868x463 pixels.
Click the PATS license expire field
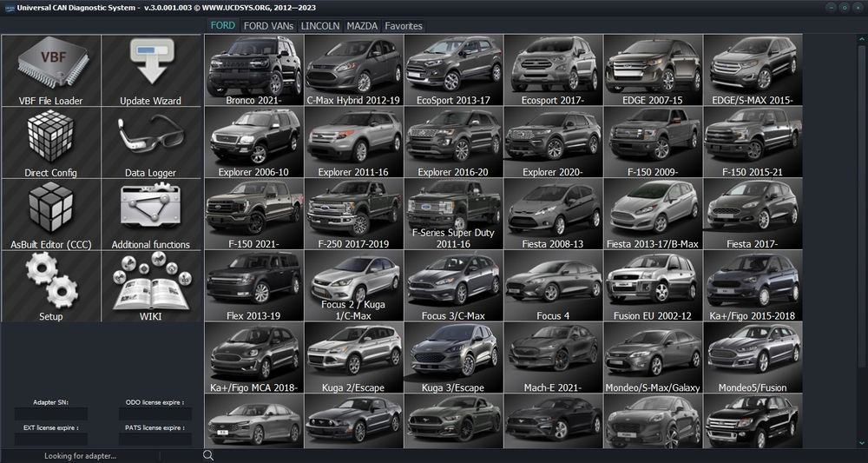155,440
